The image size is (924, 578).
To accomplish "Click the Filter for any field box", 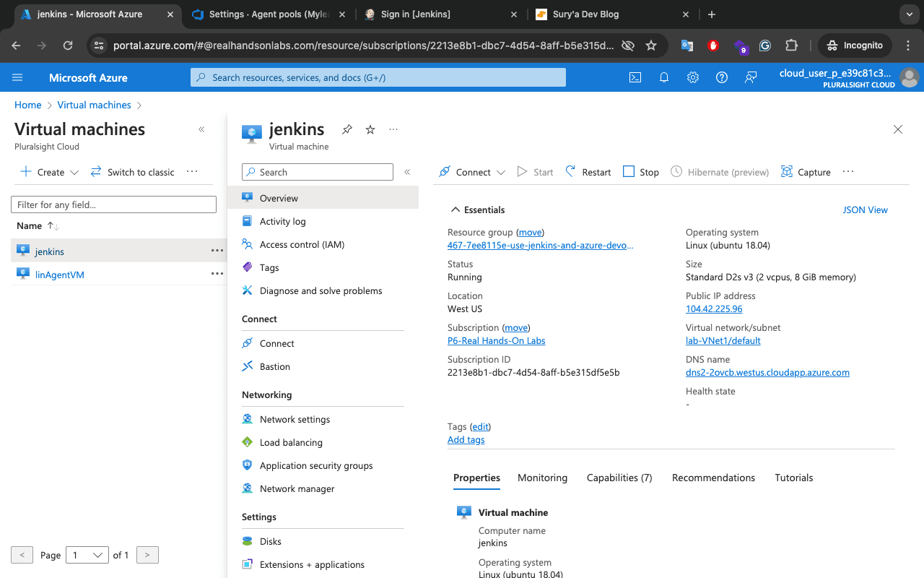I will (113, 204).
